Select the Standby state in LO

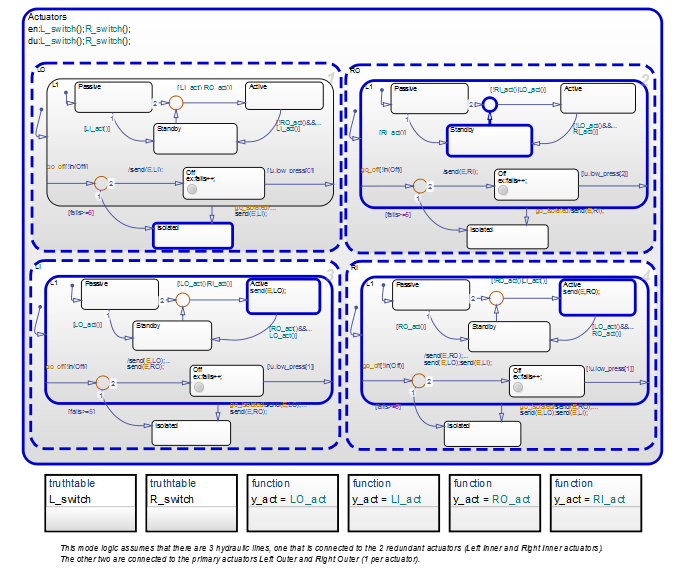(195, 139)
